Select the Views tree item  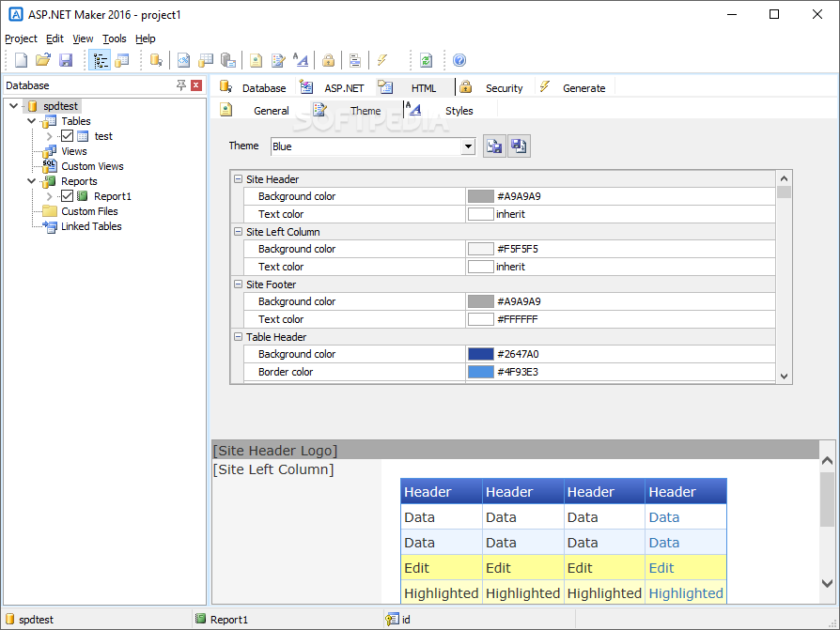(74, 151)
